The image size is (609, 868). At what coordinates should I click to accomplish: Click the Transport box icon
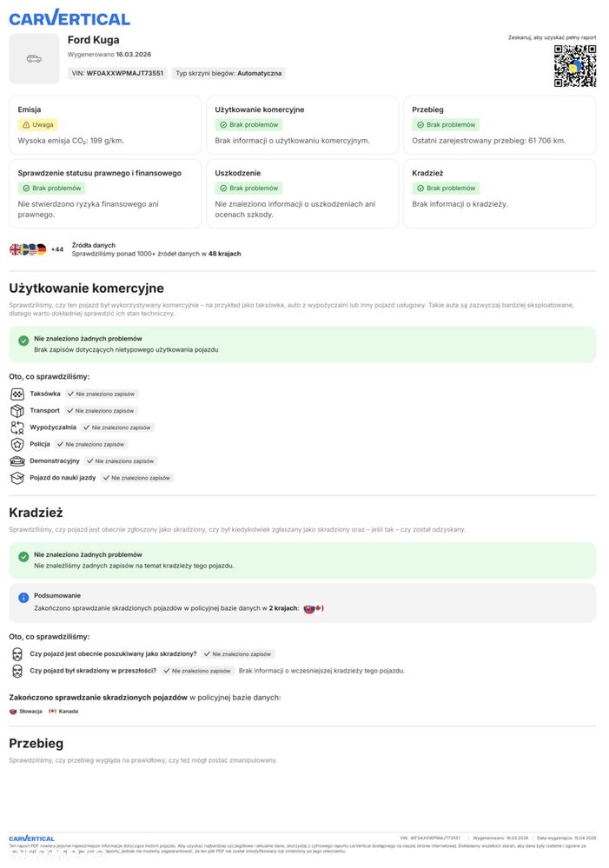pyautogui.click(x=17, y=411)
